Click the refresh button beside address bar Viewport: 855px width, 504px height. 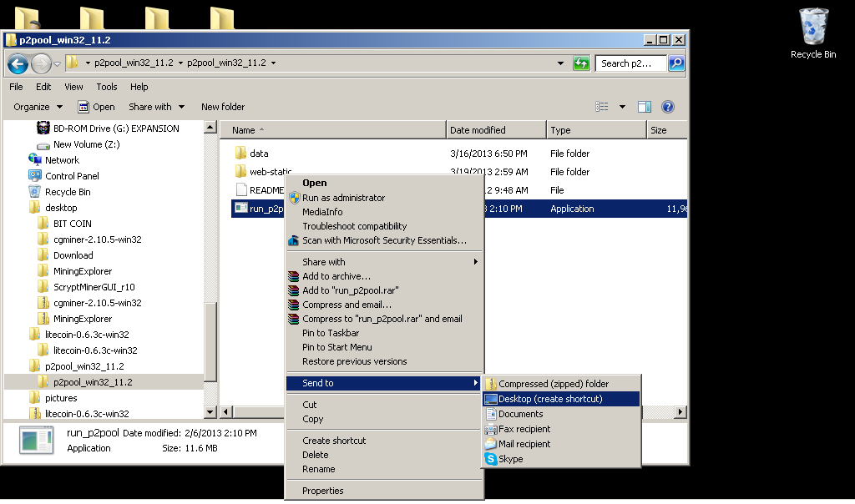[581, 63]
